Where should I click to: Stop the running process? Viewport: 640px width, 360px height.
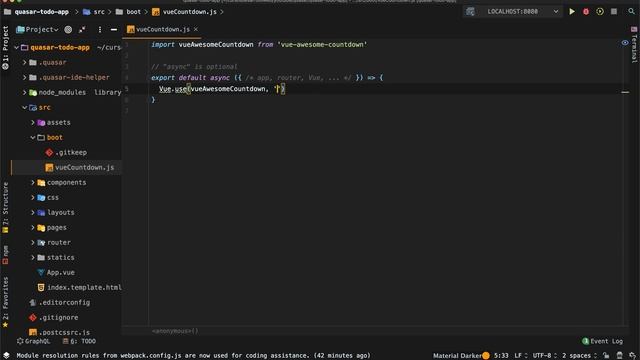pos(614,12)
